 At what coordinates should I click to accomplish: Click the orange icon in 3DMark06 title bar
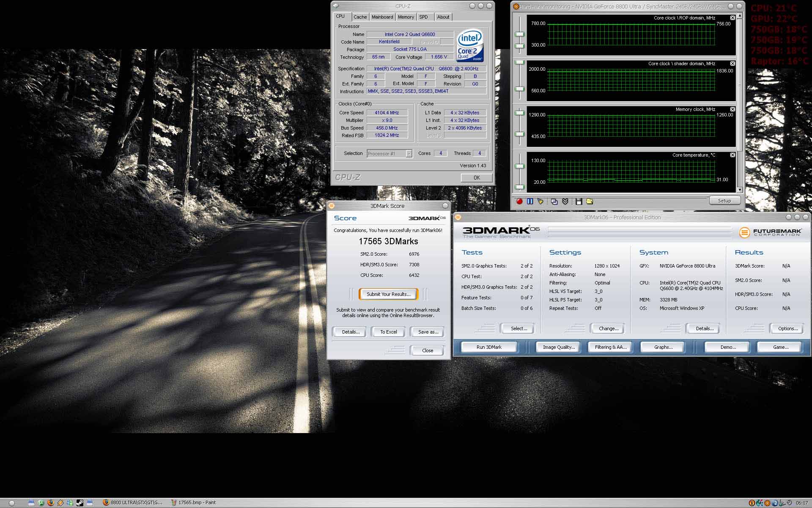(x=458, y=217)
